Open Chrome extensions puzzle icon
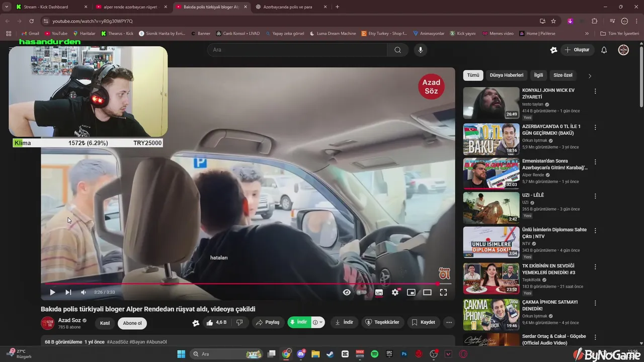 coord(594,21)
